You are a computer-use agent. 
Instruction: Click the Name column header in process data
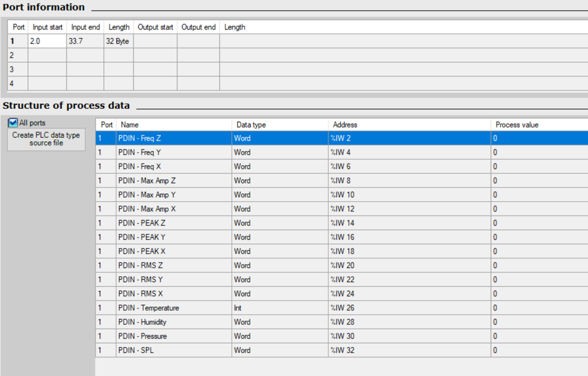(x=174, y=125)
